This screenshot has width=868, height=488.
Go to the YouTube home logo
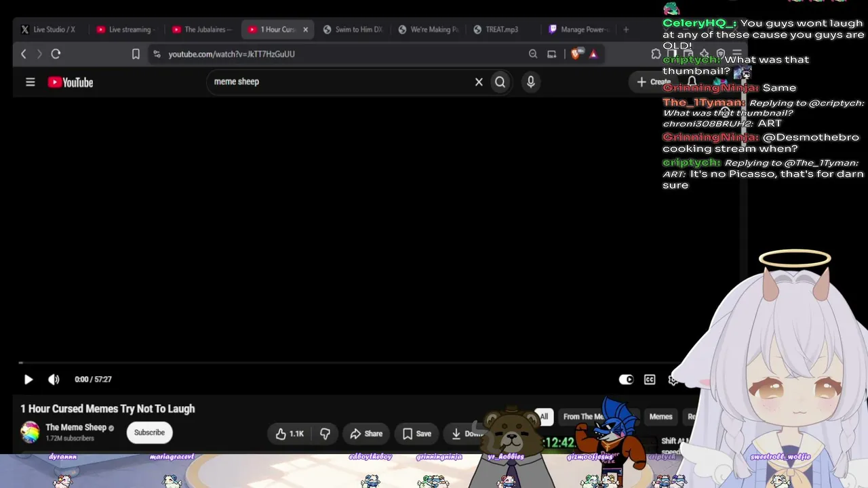71,82
